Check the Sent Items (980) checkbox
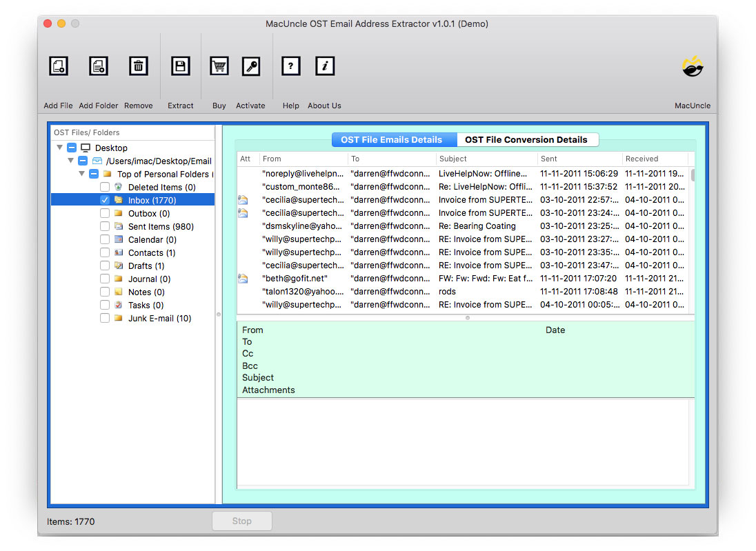The image size is (756, 551). pos(105,226)
